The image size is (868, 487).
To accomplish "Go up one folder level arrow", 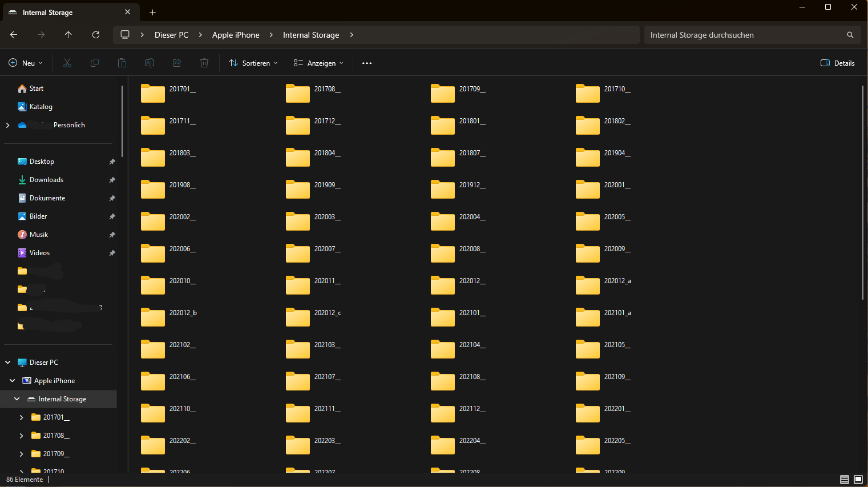I will point(68,35).
